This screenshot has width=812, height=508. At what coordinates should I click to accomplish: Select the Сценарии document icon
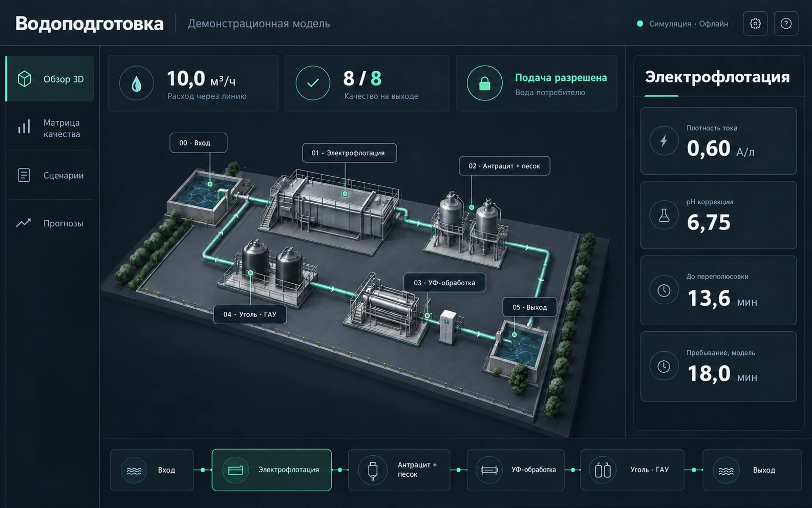(x=24, y=175)
